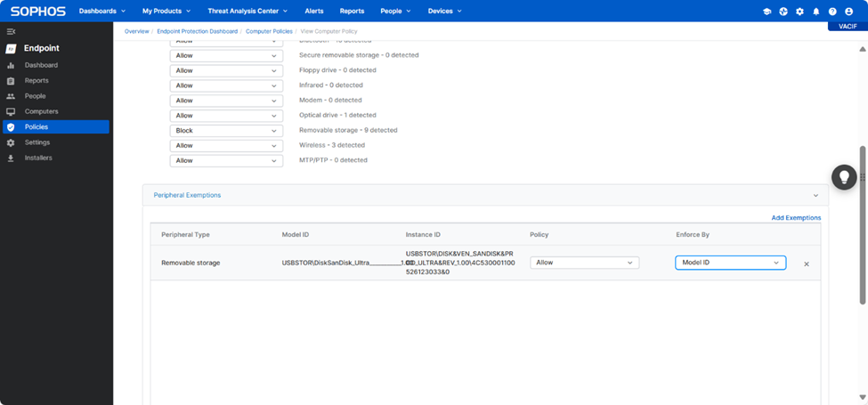Image resolution: width=868 pixels, height=405 pixels.
Task: Open settings gear in top bar
Action: (x=799, y=12)
